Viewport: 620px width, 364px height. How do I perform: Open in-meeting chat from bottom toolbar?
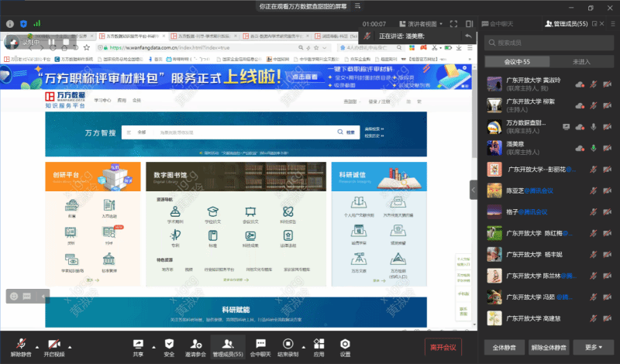260,348
